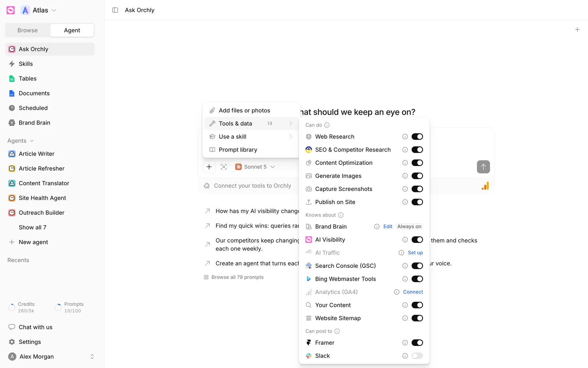This screenshot has width=588, height=368.
Task: Open Brand Brain in the sidebar
Action: [50, 123]
